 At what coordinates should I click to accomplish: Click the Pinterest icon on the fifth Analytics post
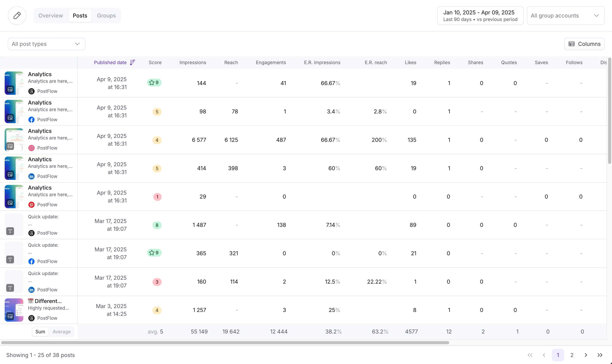[x=31, y=205]
